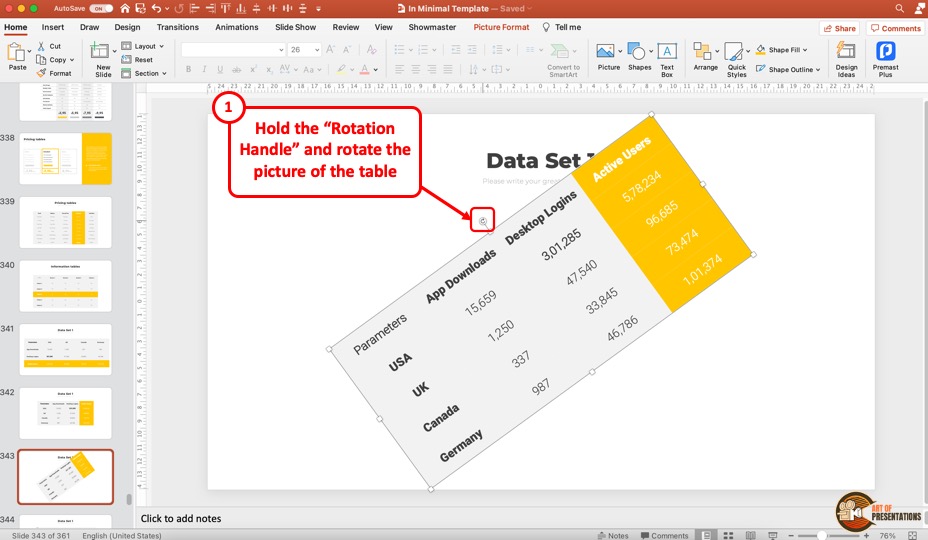Image resolution: width=928 pixels, height=540 pixels.
Task: Apply Bold formatting
Action: tap(188, 69)
